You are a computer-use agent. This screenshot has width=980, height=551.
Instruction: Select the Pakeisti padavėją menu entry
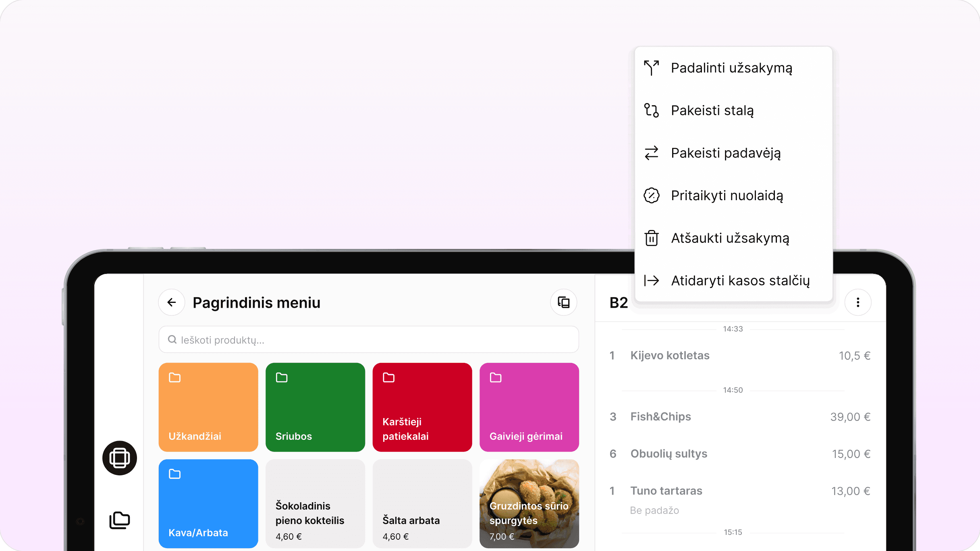click(x=733, y=153)
